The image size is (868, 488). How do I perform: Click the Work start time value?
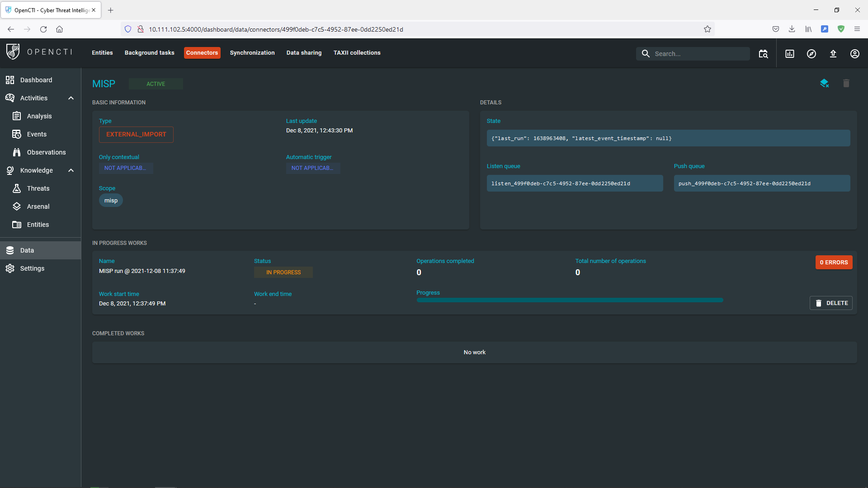click(x=132, y=304)
